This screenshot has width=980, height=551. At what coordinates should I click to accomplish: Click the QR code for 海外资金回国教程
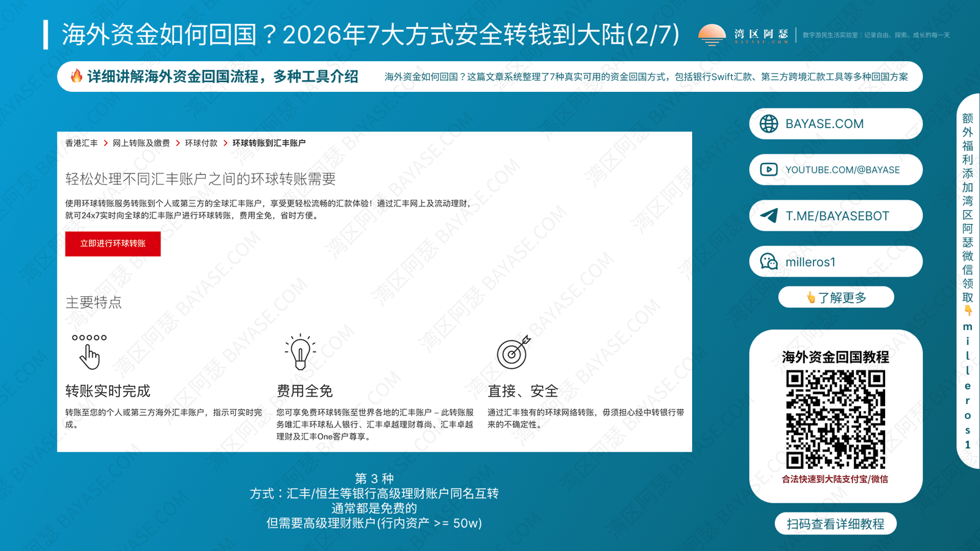(x=835, y=419)
